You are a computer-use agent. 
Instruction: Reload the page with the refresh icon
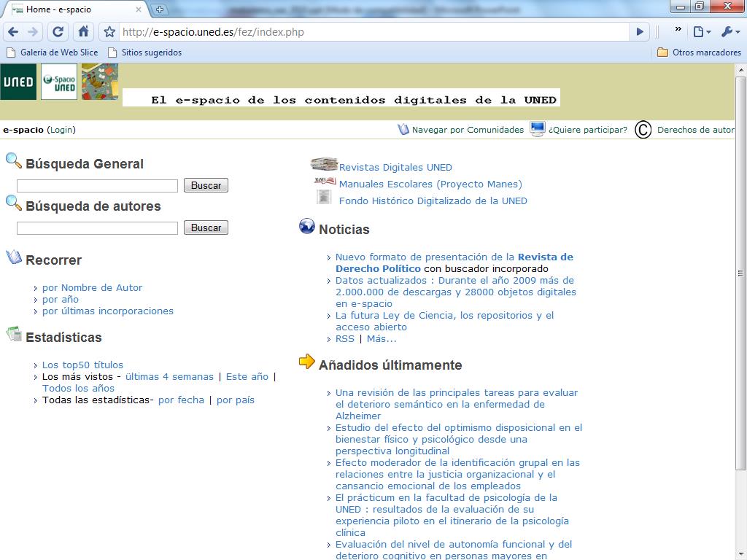(x=58, y=32)
